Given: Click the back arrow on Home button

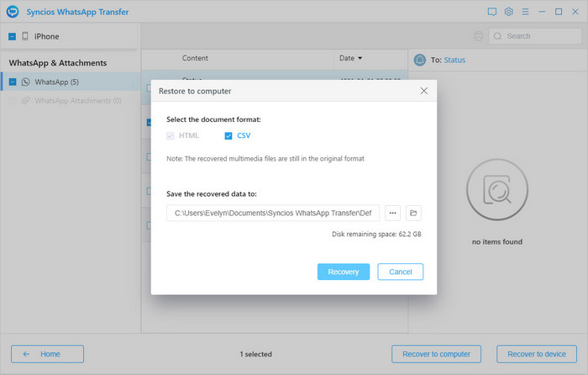Looking at the screenshot, I should 26,354.
